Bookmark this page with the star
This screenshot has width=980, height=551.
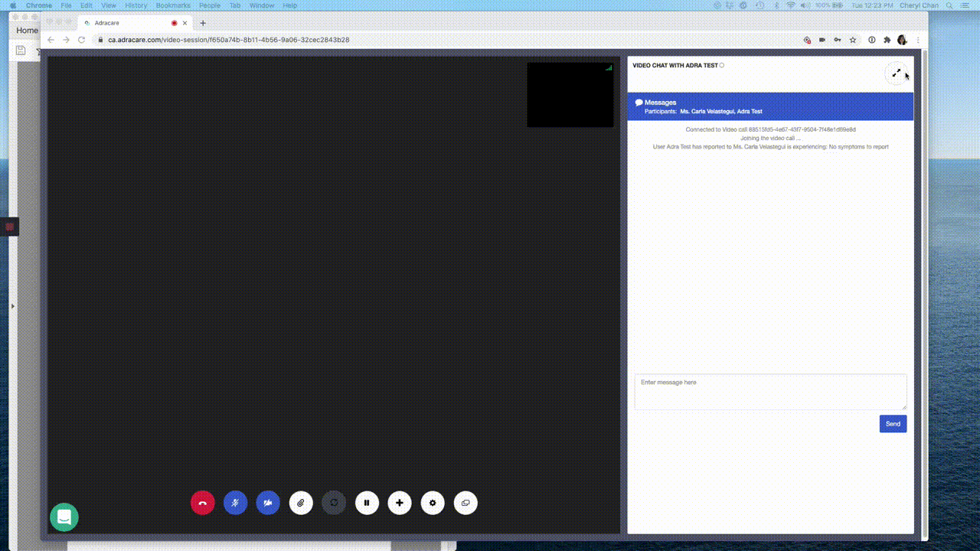click(x=853, y=40)
